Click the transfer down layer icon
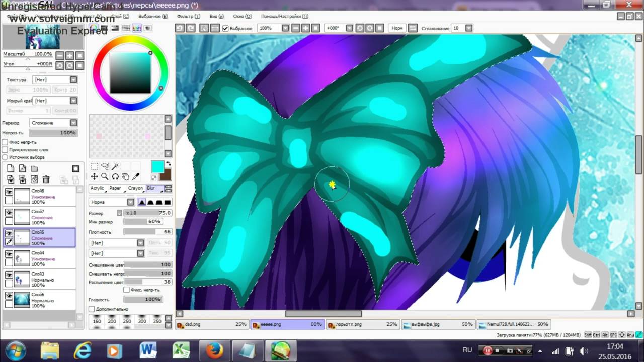 pyautogui.click(x=10, y=179)
